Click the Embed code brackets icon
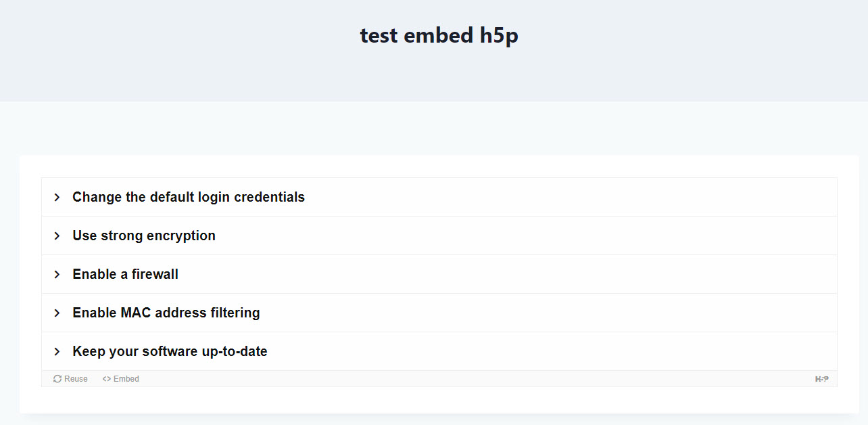 point(107,379)
